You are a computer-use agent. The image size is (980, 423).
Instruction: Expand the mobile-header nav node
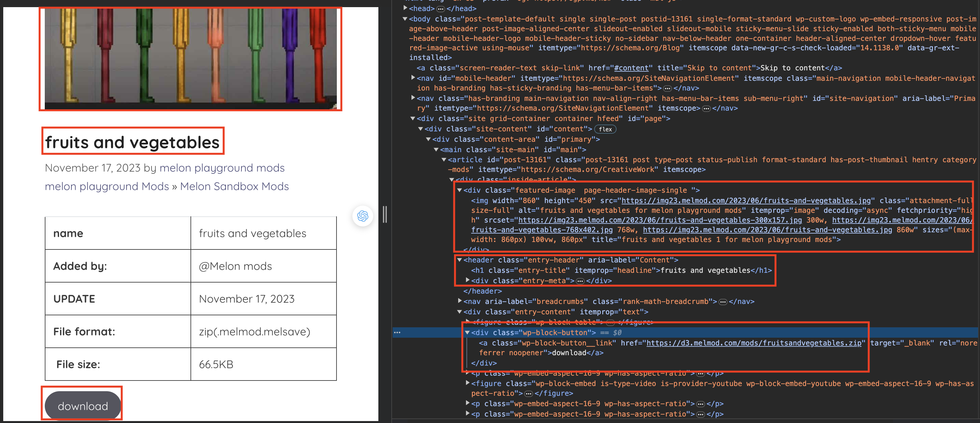(413, 78)
